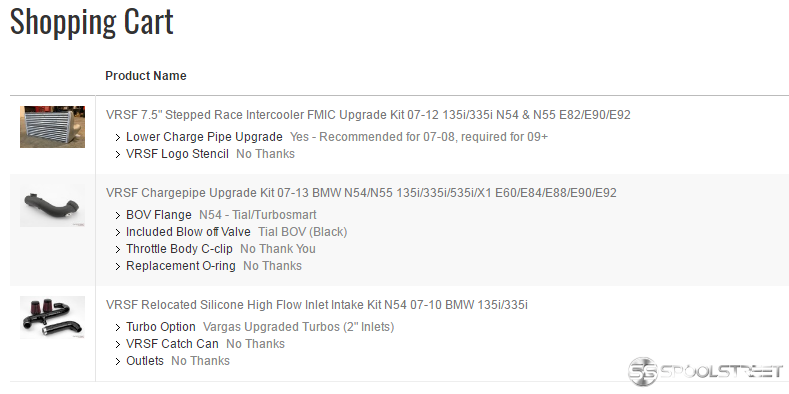
Task: Select the Vargas Upgraded Turbos option text
Action: [298, 327]
